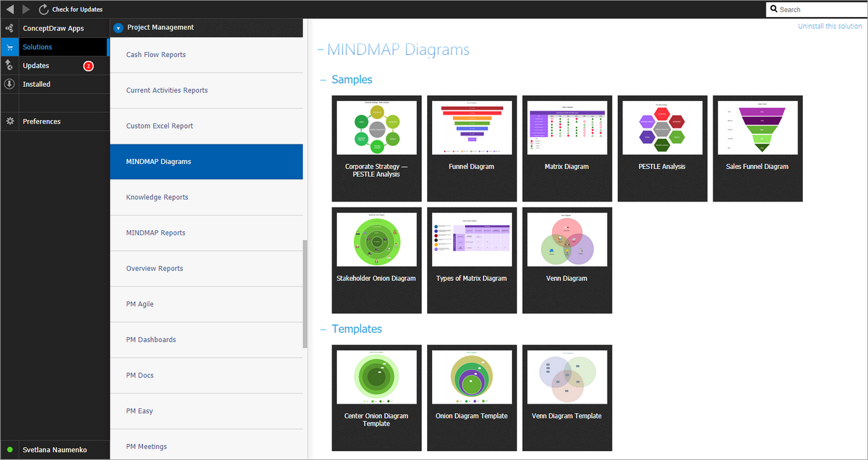The height and width of the screenshot is (460, 868).
Task: Select MINDMAP Reports solution
Action: coord(206,233)
